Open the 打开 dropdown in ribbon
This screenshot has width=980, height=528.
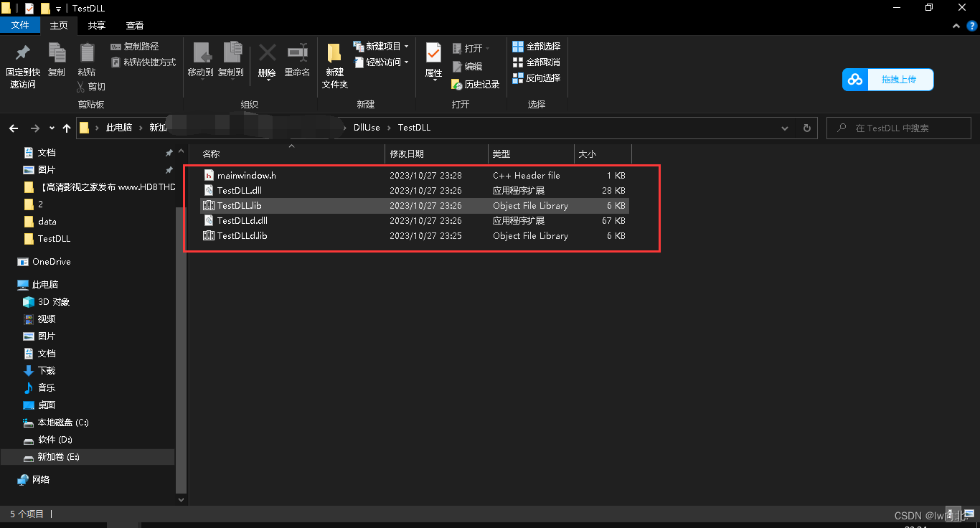472,49
